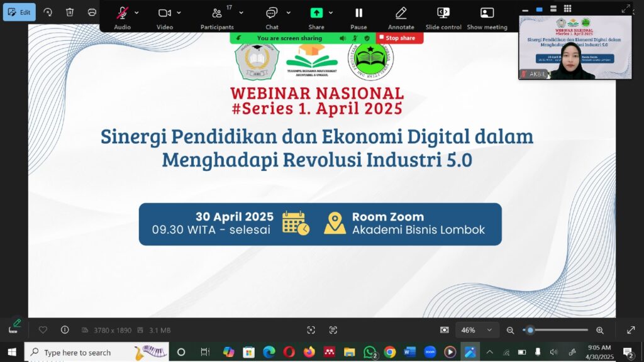
Task: Open the markup pen tool in Photos
Action: click(x=14, y=327)
